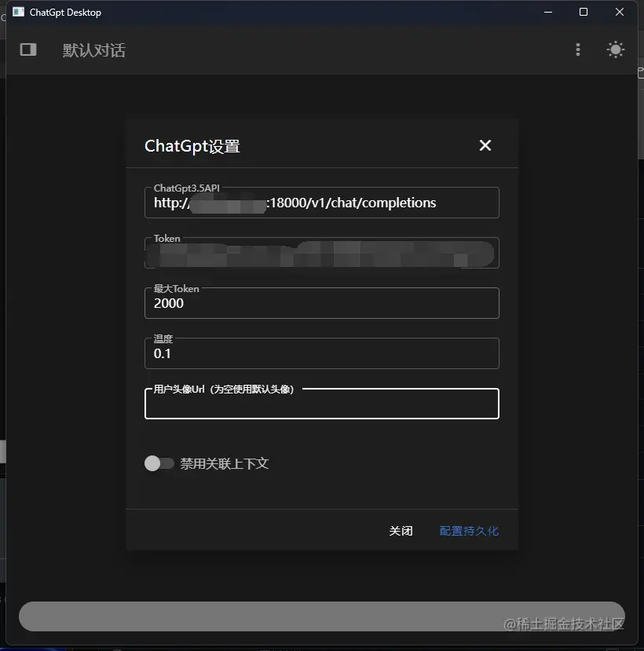This screenshot has height=651, width=644.
Task: Toggle the sidebar panel icon
Action: pyautogui.click(x=28, y=49)
